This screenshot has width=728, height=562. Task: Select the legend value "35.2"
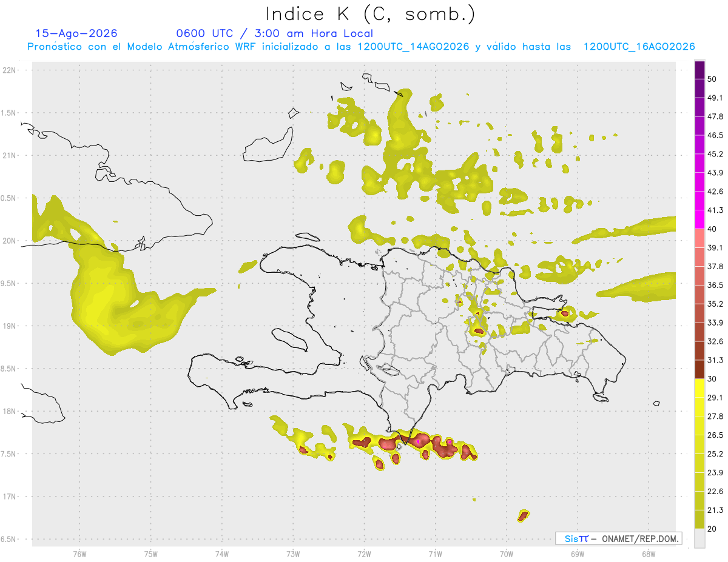(x=715, y=304)
